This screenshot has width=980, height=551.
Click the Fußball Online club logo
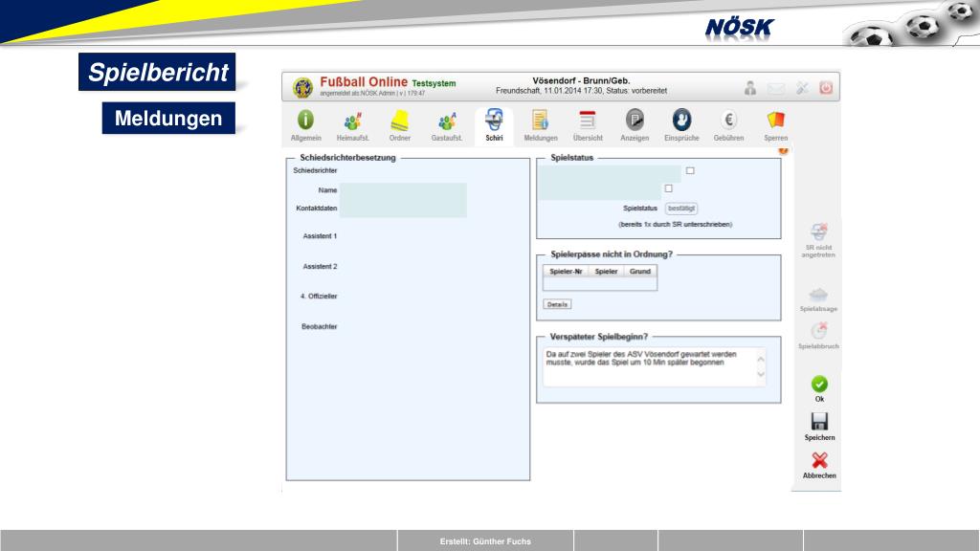(x=303, y=87)
